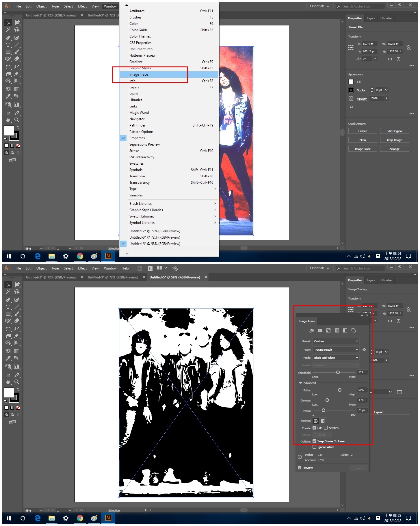Choose Swatches from the Window menu
Image resolution: width=420 pixels, height=526 pixels.
point(169,163)
